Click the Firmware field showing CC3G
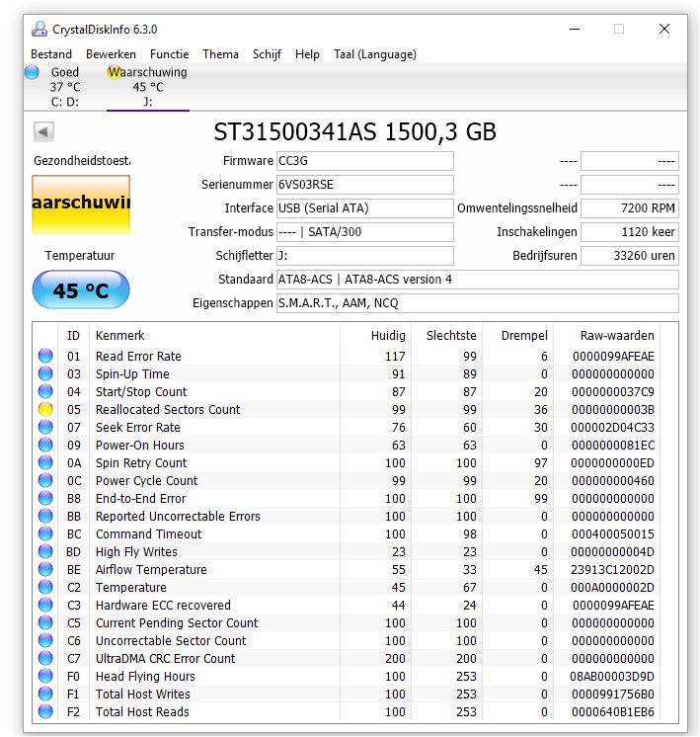The image size is (700, 737). [x=365, y=161]
